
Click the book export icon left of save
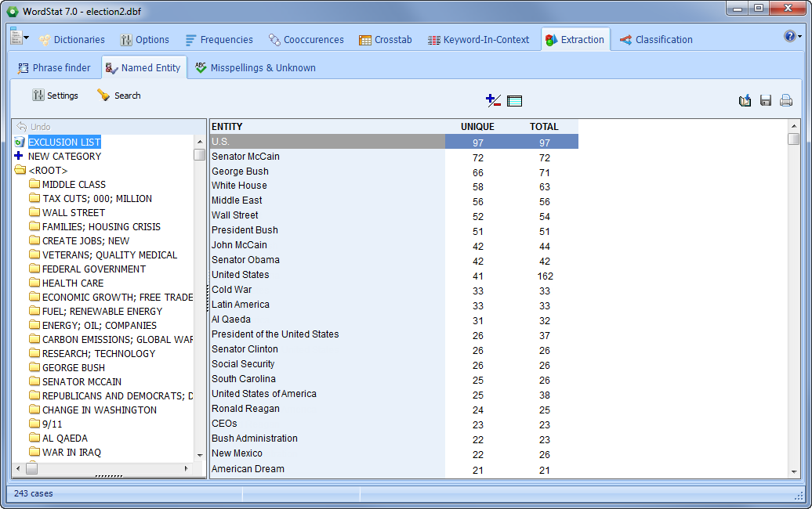click(745, 100)
